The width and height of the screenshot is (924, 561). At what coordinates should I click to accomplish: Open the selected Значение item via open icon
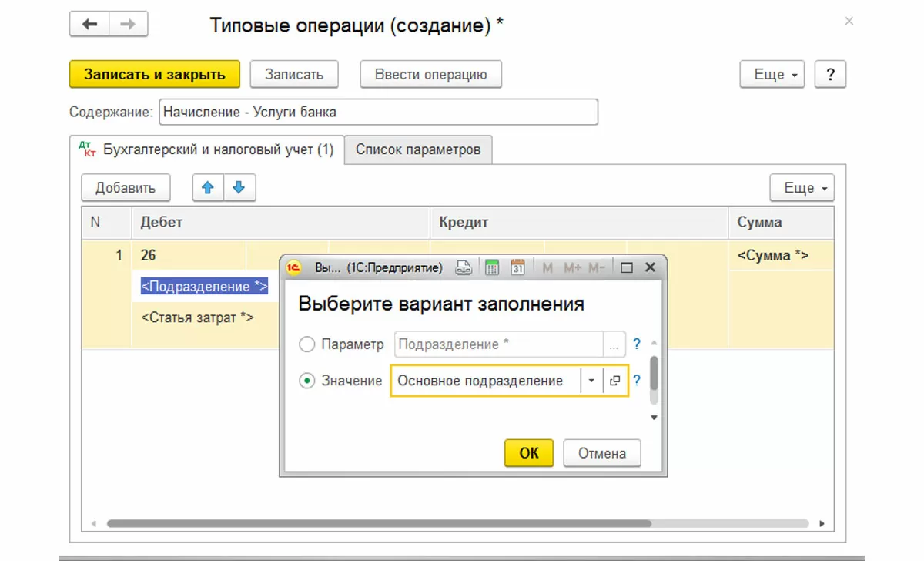pyautogui.click(x=615, y=381)
